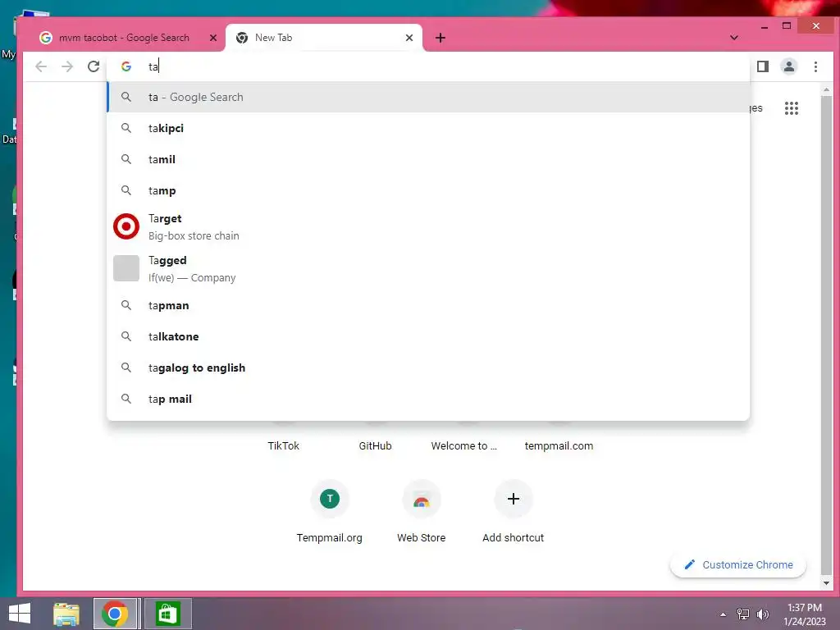Open the GitHub shortcut
840x630 pixels.
[375, 445]
